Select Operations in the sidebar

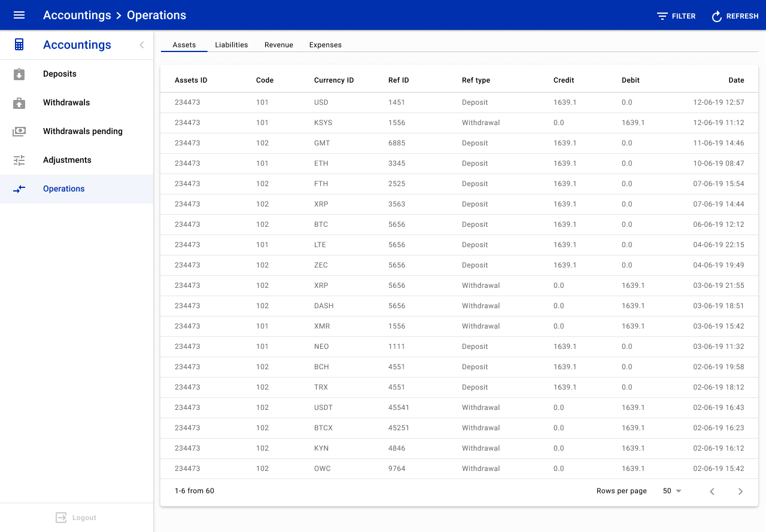tap(77, 189)
